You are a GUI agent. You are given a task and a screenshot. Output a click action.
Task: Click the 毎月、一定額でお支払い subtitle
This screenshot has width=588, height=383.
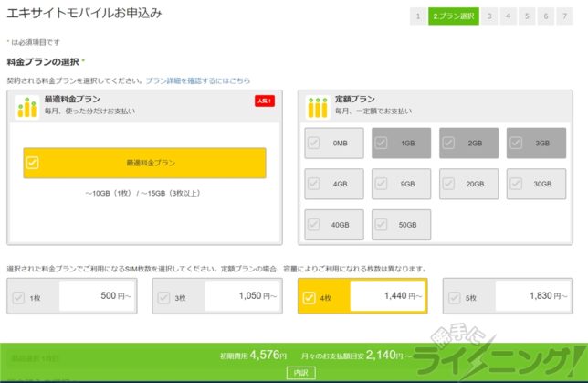(x=373, y=112)
